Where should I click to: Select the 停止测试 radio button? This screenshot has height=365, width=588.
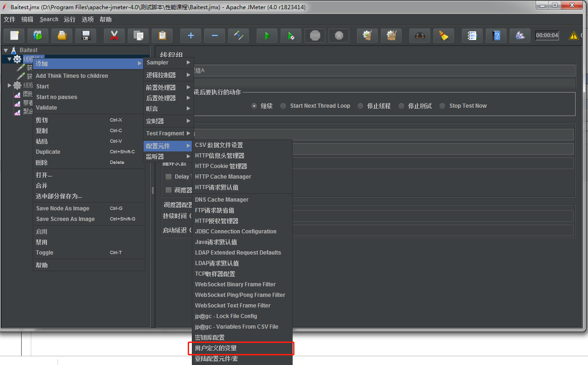pos(402,106)
